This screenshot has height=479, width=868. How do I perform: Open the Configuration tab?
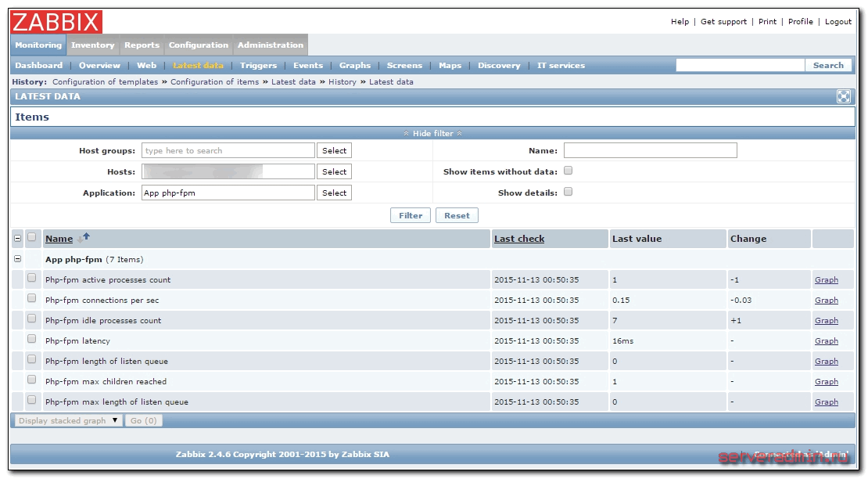pos(198,45)
